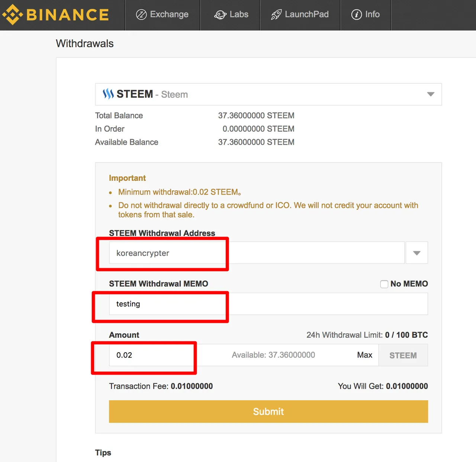The image size is (476, 462).
Task: Click the Withdrawals page heading
Action: (x=85, y=44)
